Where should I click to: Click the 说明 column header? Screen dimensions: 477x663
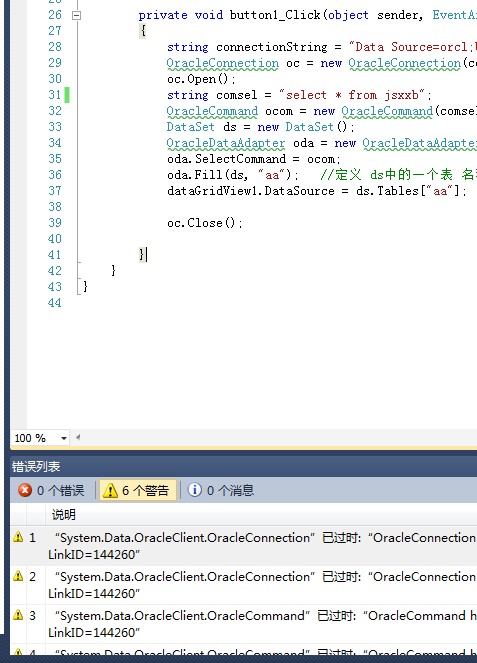pos(63,515)
